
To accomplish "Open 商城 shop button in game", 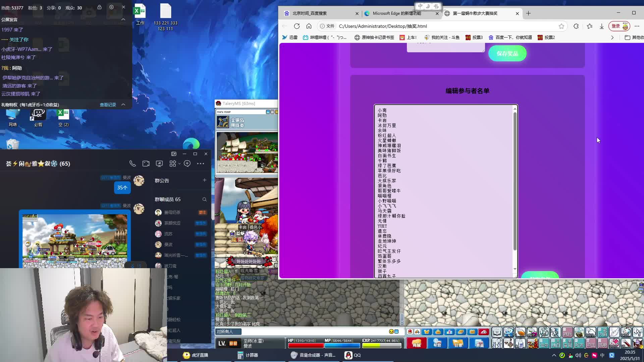I will tap(416, 343).
